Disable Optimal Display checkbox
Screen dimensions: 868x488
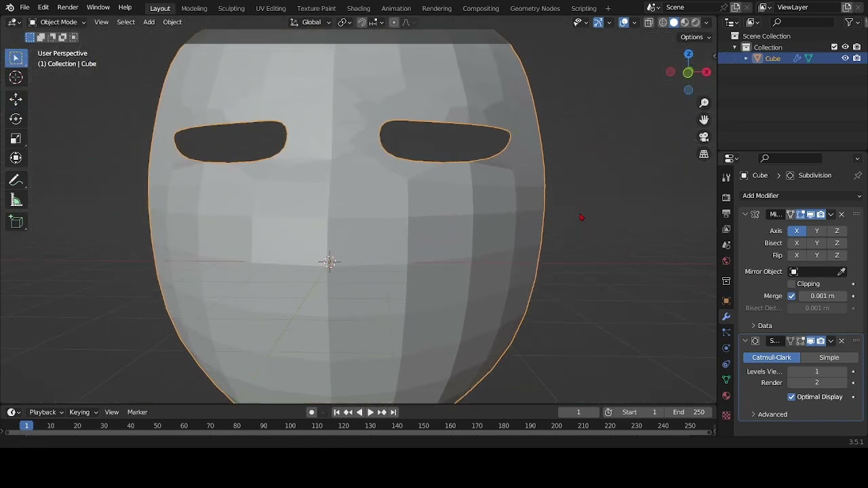click(x=791, y=397)
